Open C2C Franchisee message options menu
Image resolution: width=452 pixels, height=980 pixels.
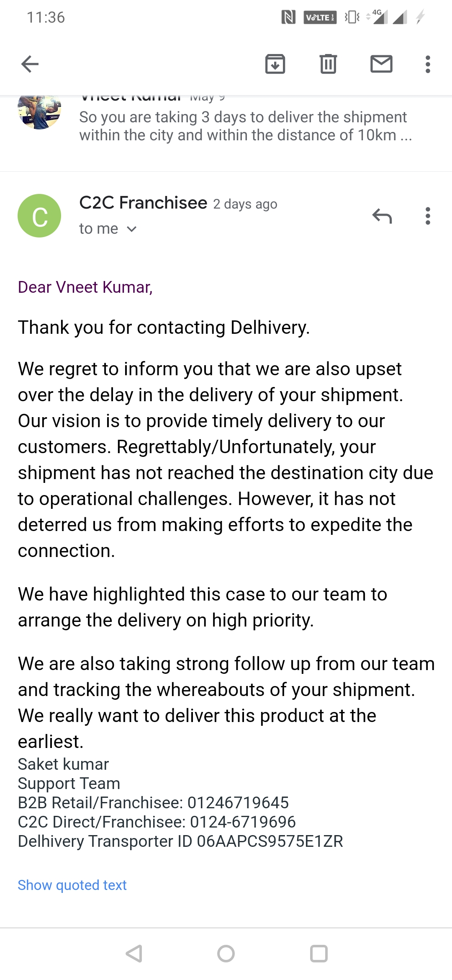click(427, 216)
